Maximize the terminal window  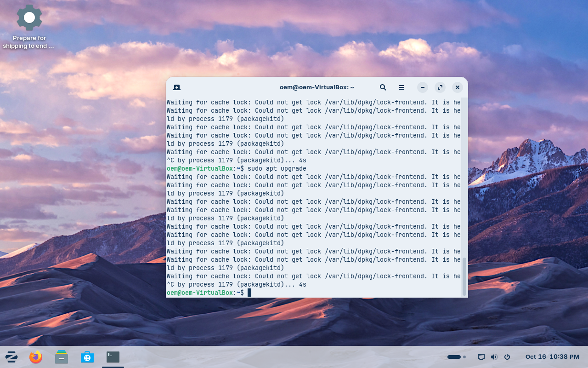[x=440, y=87]
